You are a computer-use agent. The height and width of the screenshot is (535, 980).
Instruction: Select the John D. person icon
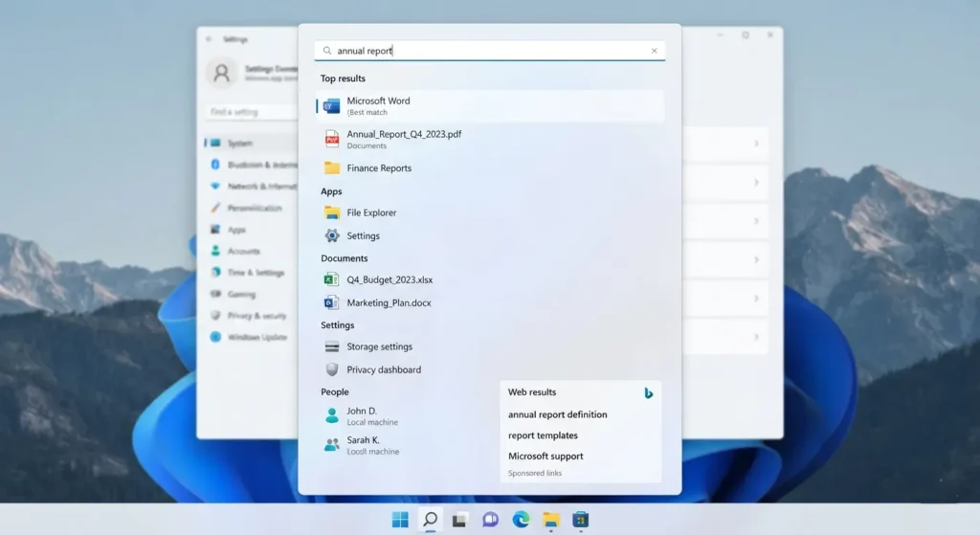[332, 415]
